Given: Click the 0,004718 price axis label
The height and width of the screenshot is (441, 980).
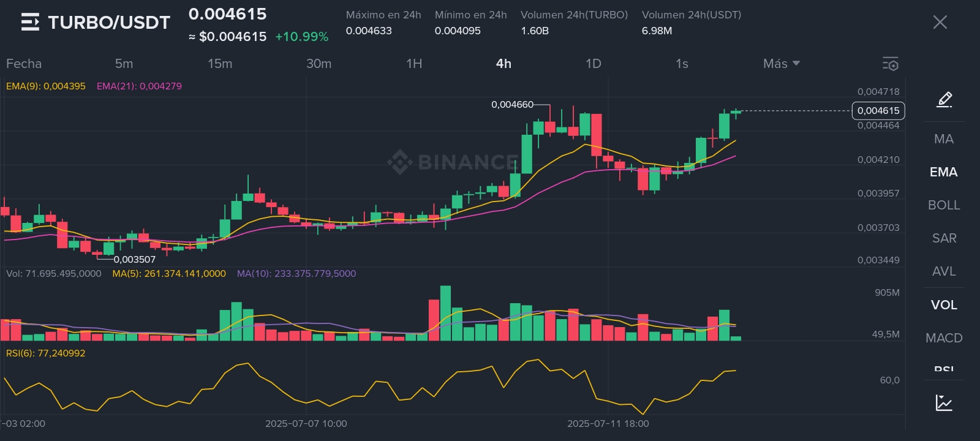Looking at the screenshot, I should tap(878, 92).
